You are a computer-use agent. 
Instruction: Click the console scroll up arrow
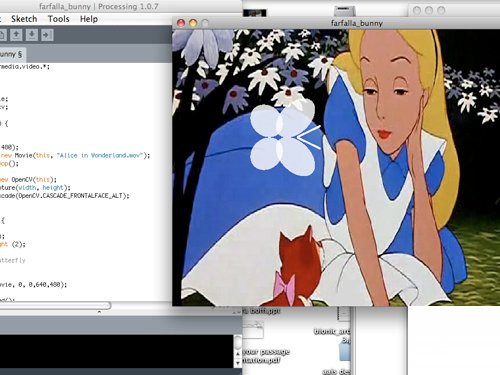pyautogui.click(x=238, y=353)
